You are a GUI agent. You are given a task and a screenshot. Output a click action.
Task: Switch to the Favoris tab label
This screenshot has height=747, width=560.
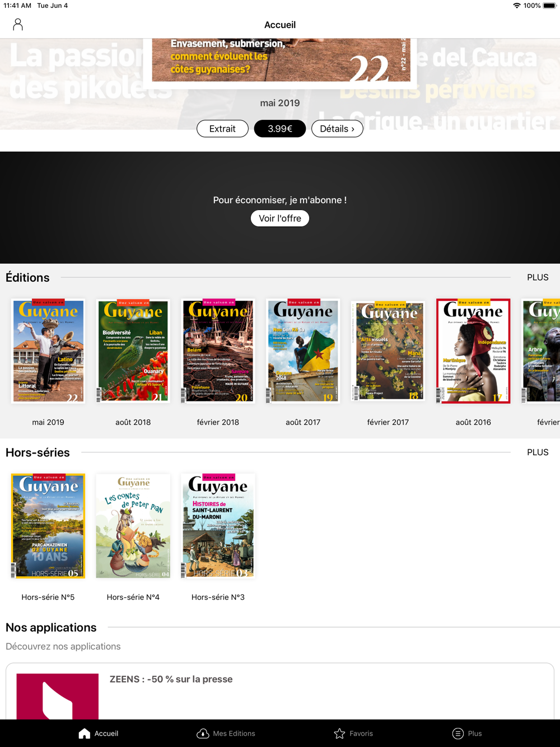click(x=361, y=734)
